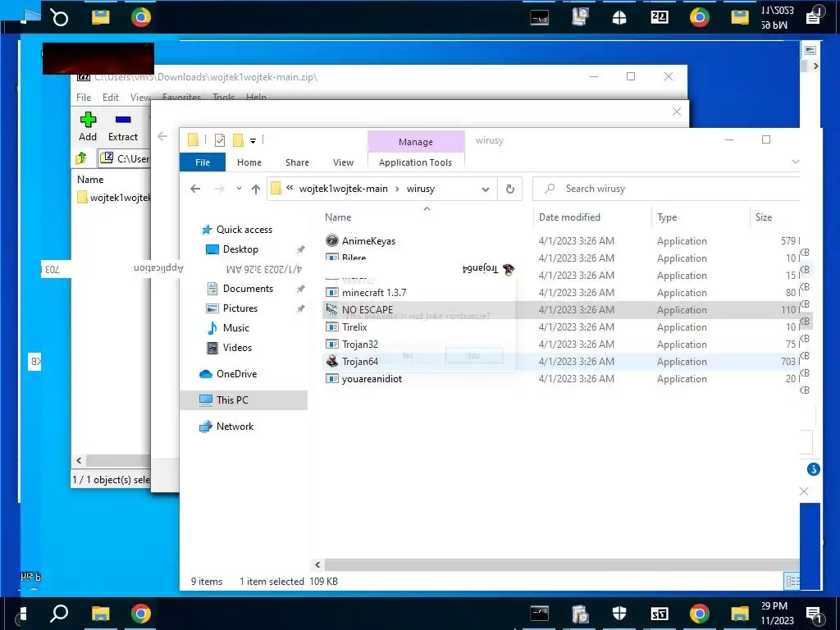The image size is (840, 630).
Task: Sort by Name column header
Action: (338, 217)
